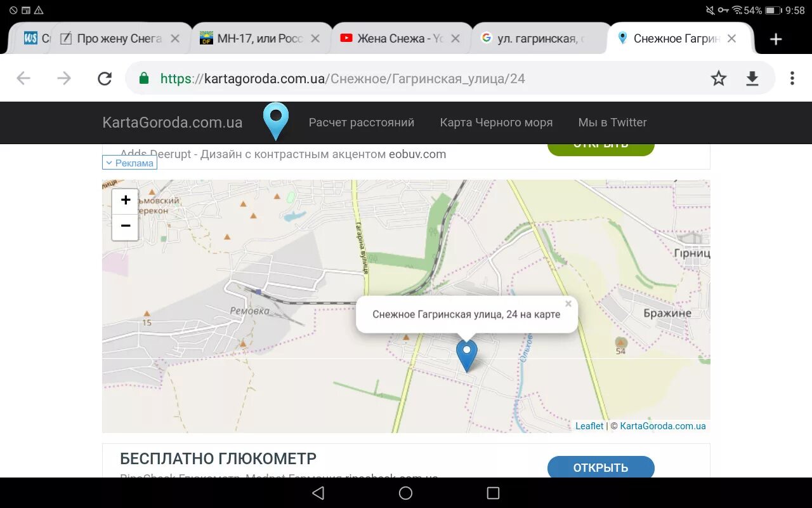Click the green padlock security icon
The width and height of the screenshot is (812, 508).
coord(144,78)
